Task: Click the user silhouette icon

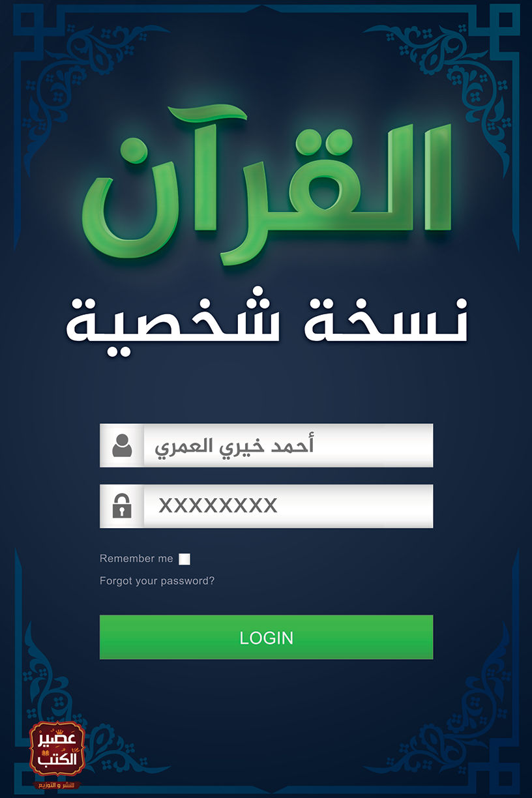Action: (122, 445)
